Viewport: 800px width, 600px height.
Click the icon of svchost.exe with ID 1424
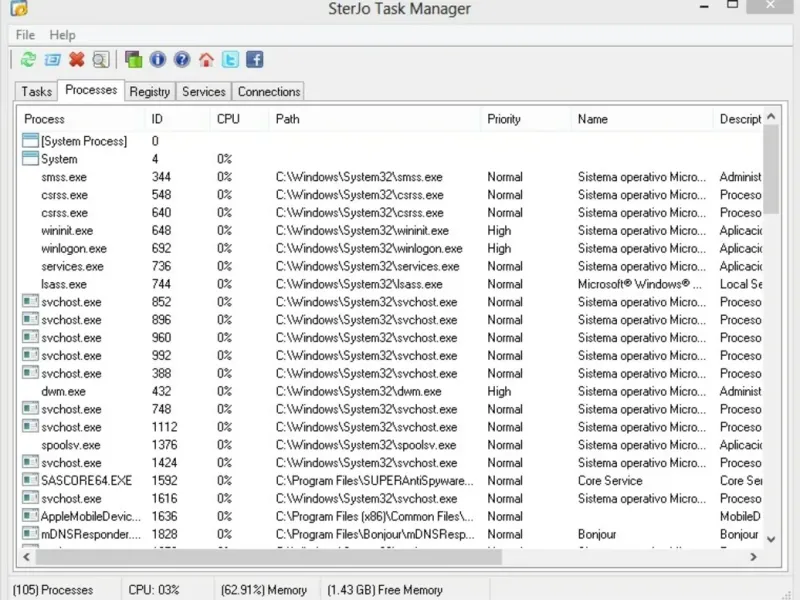[x=30, y=462]
